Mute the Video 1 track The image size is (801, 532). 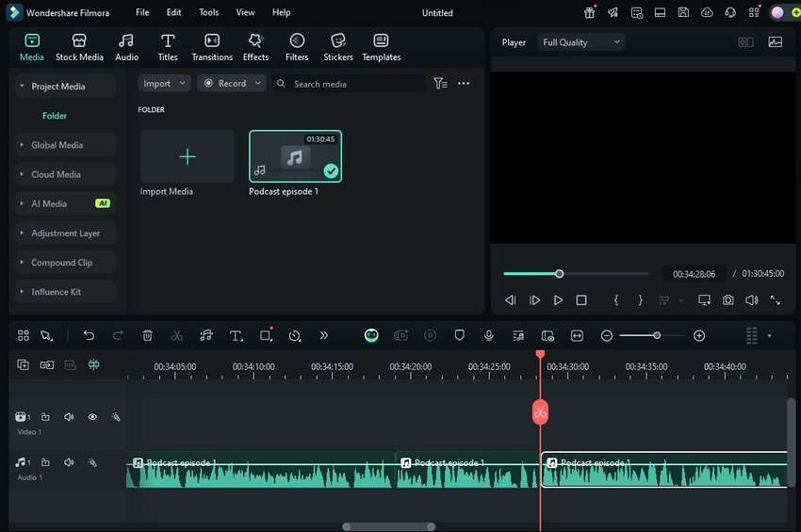69,416
